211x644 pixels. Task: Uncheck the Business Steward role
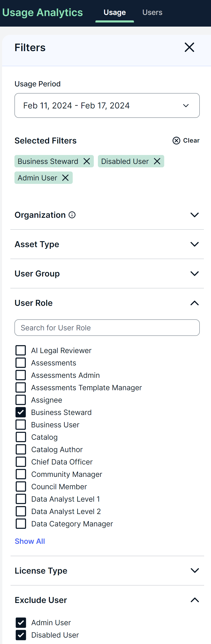21,412
